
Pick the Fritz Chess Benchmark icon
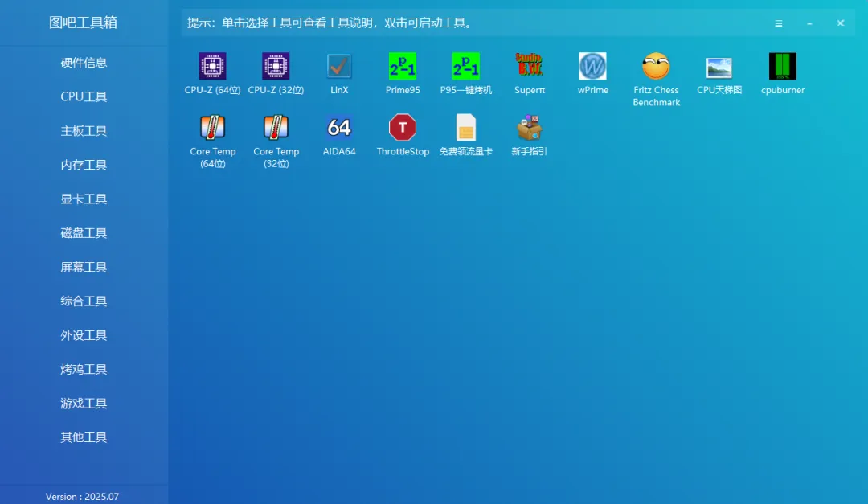[x=656, y=67]
